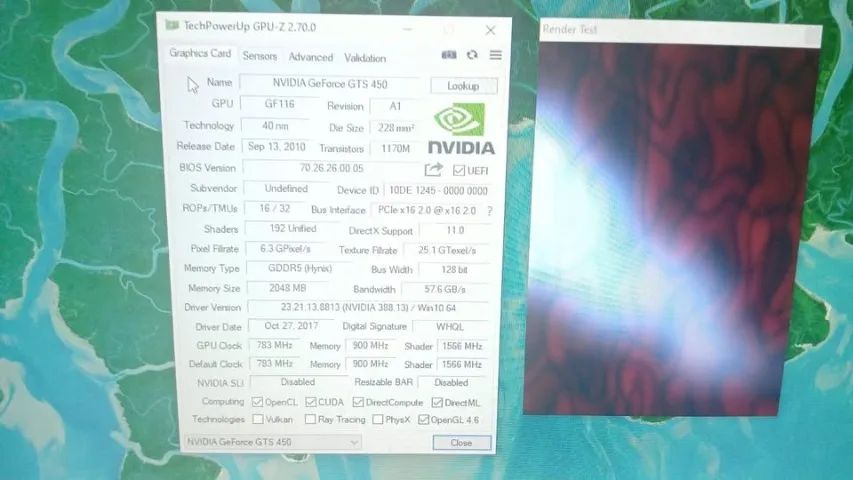
Task: Click the Bus Width value 128 bit
Action: click(454, 270)
